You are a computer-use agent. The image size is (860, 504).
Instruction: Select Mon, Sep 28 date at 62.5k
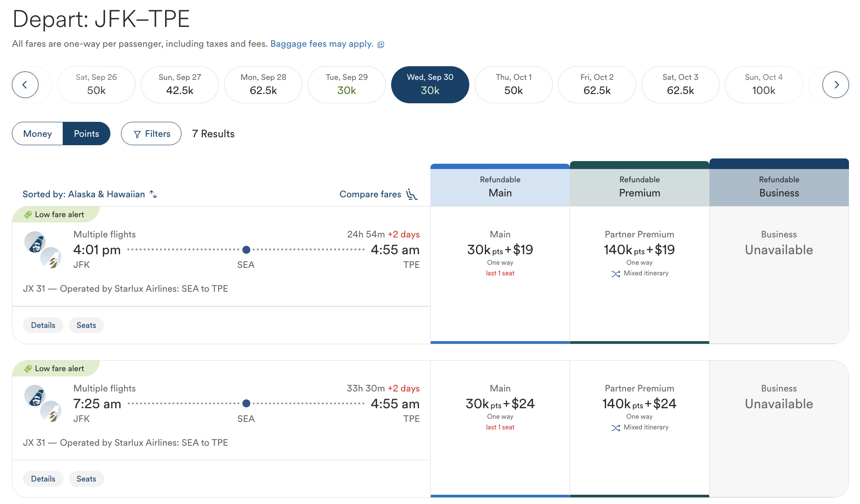pyautogui.click(x=263, y=85)
